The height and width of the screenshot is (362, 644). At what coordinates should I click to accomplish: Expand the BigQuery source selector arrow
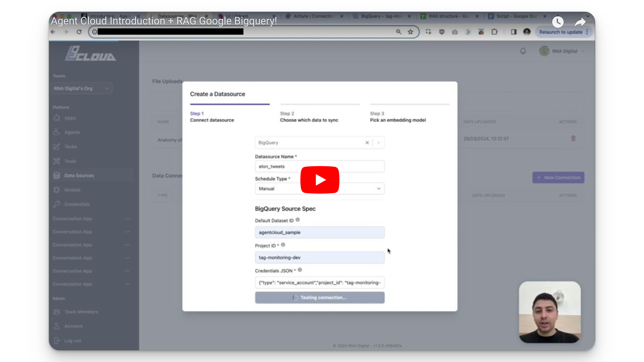coord(379,143)
